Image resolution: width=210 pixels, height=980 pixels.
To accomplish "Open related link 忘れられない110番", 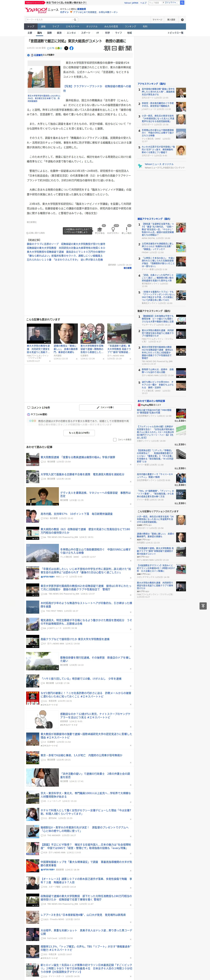I will tap(64, 260).
